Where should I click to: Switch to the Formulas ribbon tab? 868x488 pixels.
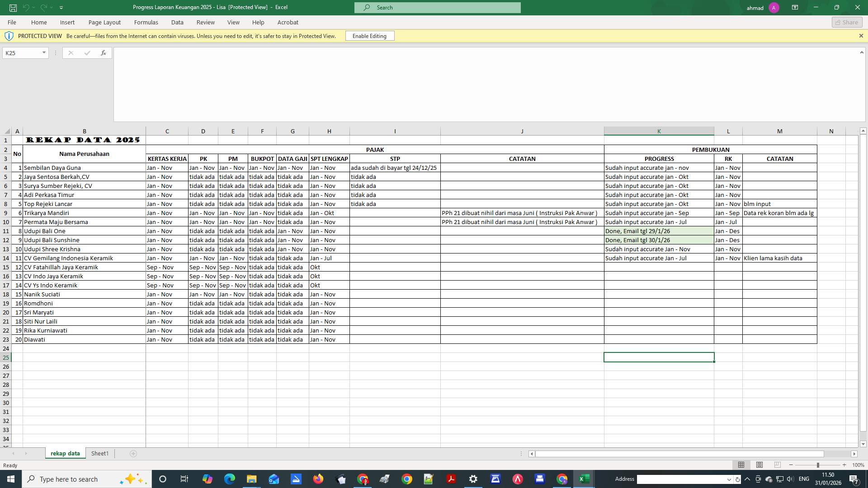pos(146,22)
